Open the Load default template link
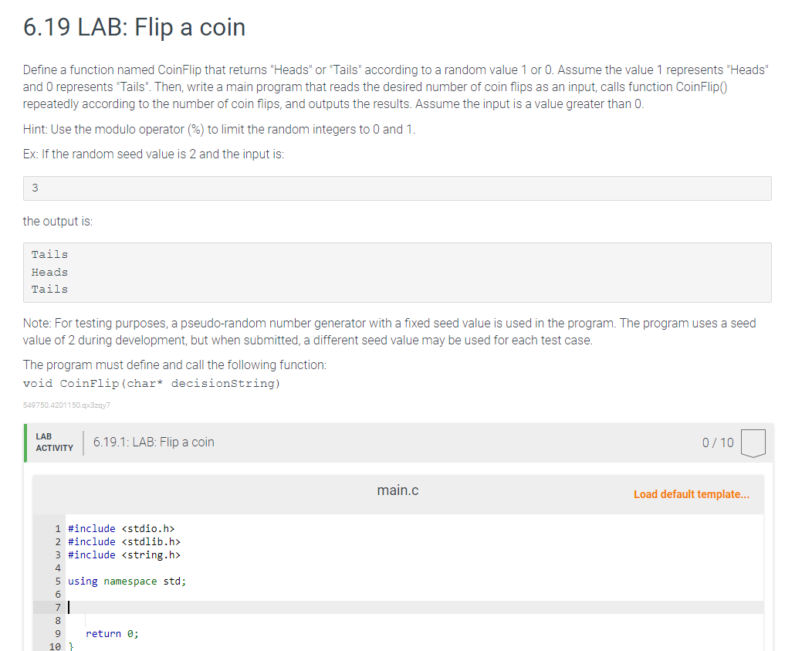 click(x=691, y=493)
